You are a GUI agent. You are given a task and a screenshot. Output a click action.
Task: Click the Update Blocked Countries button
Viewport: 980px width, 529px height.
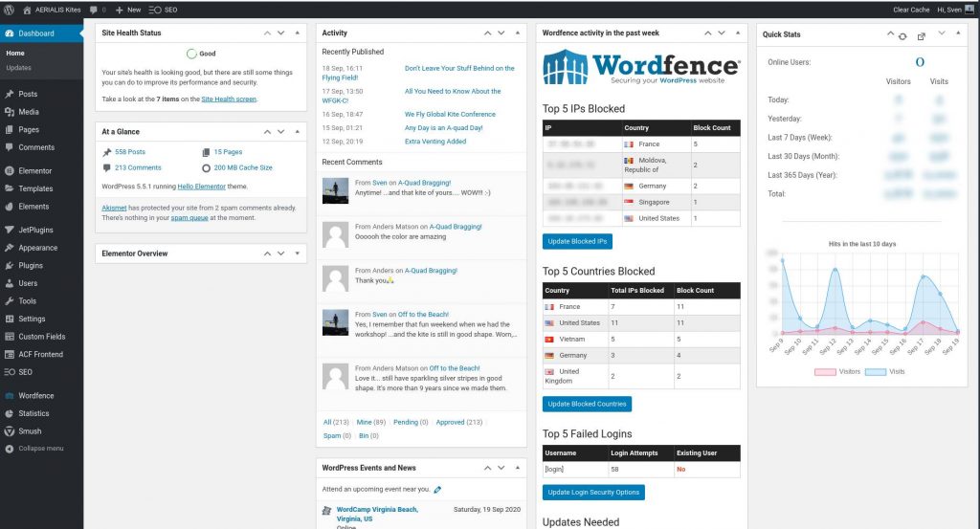click(587, 404)
